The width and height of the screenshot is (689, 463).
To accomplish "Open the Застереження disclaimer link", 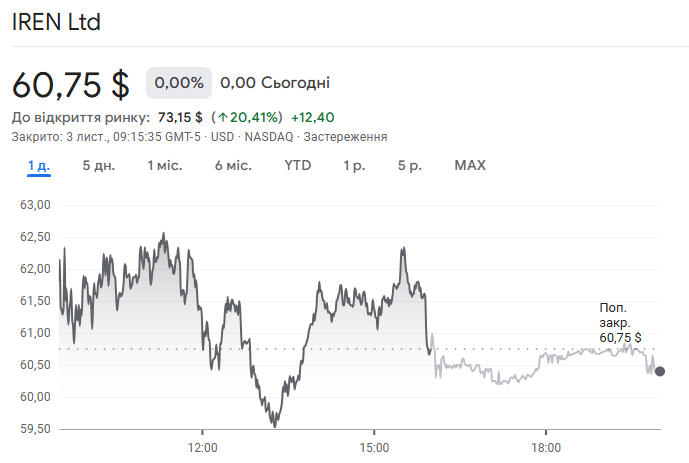I will [345, 136].
